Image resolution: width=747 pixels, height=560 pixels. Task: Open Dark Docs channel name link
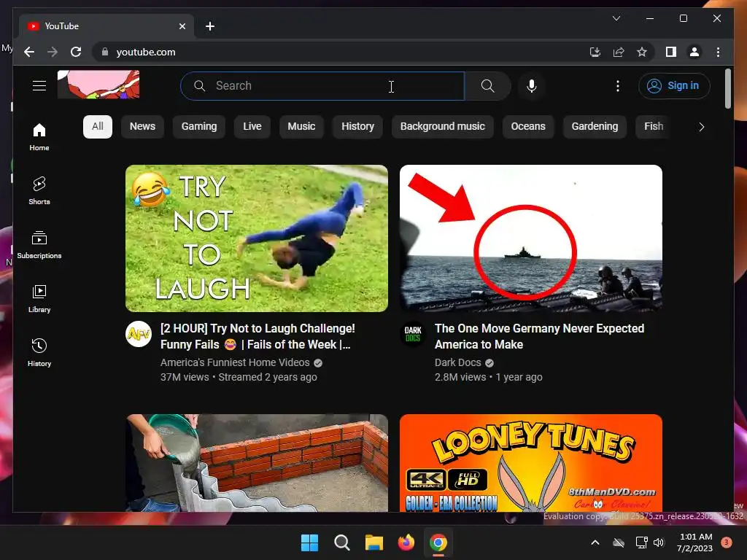click(x=458, y=362)
